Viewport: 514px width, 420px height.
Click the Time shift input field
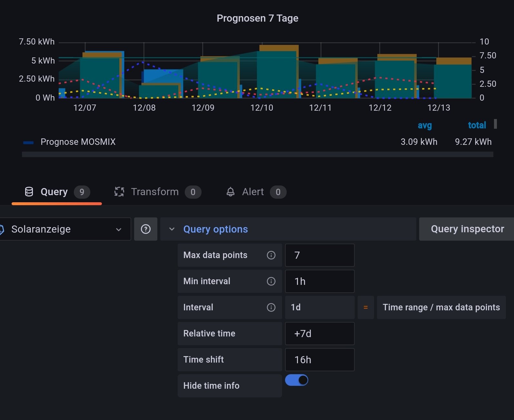tap(320, 360)
